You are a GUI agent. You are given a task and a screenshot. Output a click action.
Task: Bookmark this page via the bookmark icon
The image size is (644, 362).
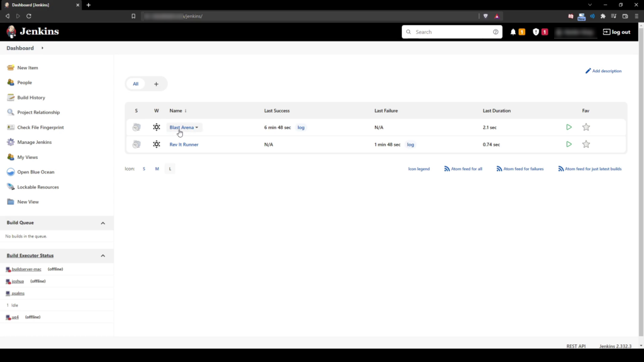click(x=133, y=16)
